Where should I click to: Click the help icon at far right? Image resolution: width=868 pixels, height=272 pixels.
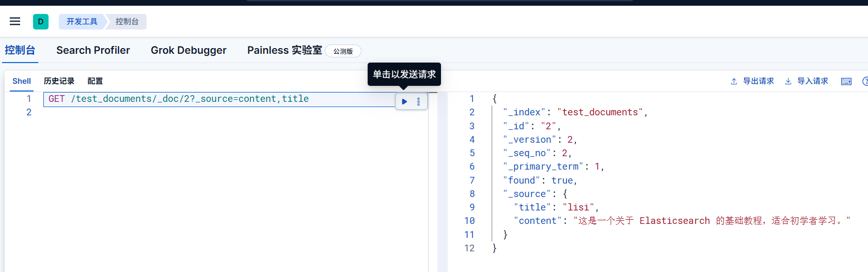click(x=865, y=81)
